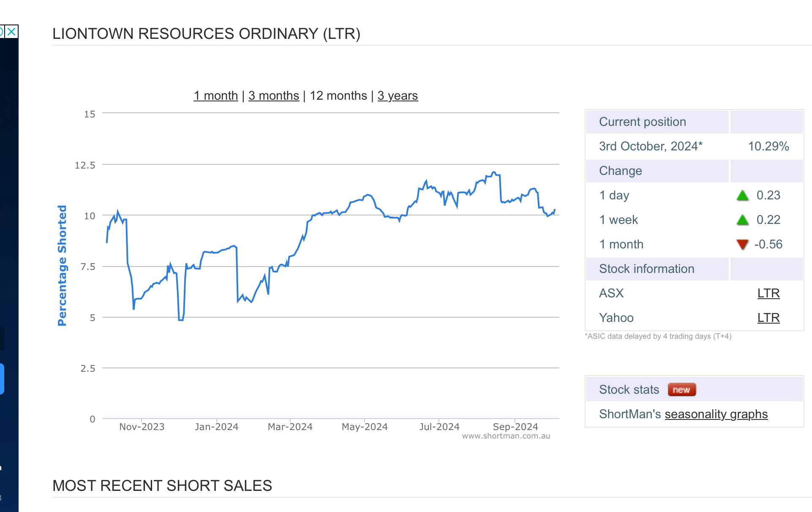Click the 'Change' section header
Screen dimensions: 812x512
coord(621,171)
